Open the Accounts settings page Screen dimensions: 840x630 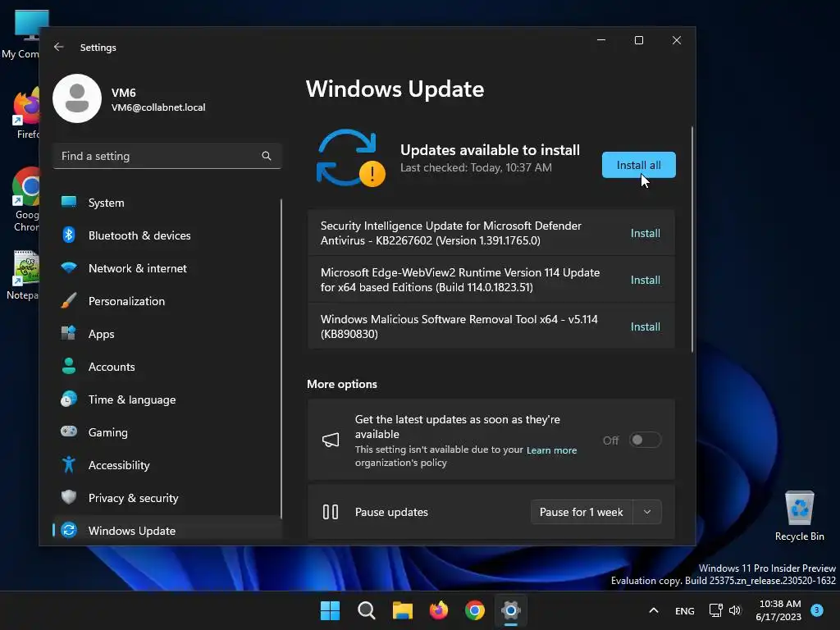tap(167, 367)
